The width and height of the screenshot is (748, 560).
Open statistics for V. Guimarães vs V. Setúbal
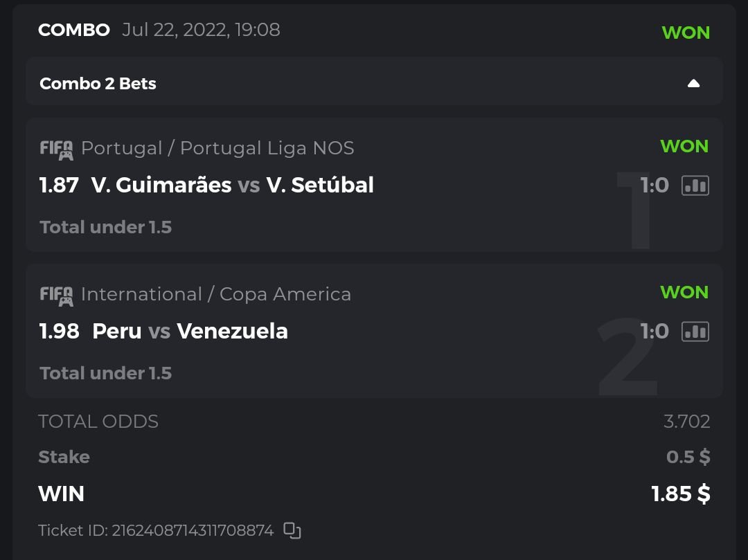tap(695, 186)
